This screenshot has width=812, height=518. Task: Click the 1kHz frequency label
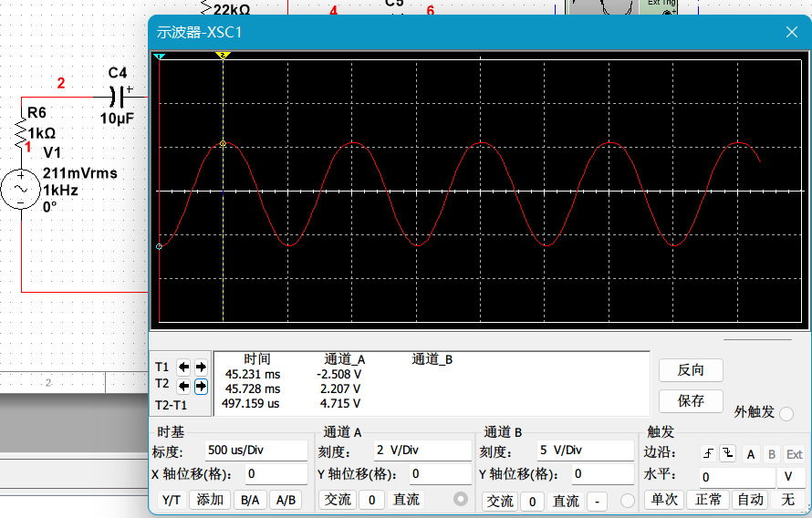click(60, 191)
